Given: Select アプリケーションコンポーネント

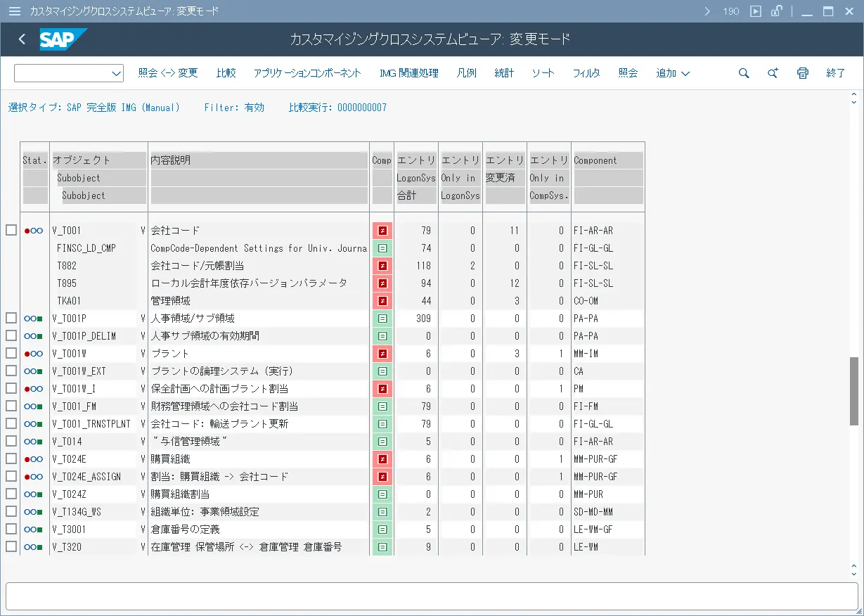Looking at the screenshot, I should click(x=307, y=73).
